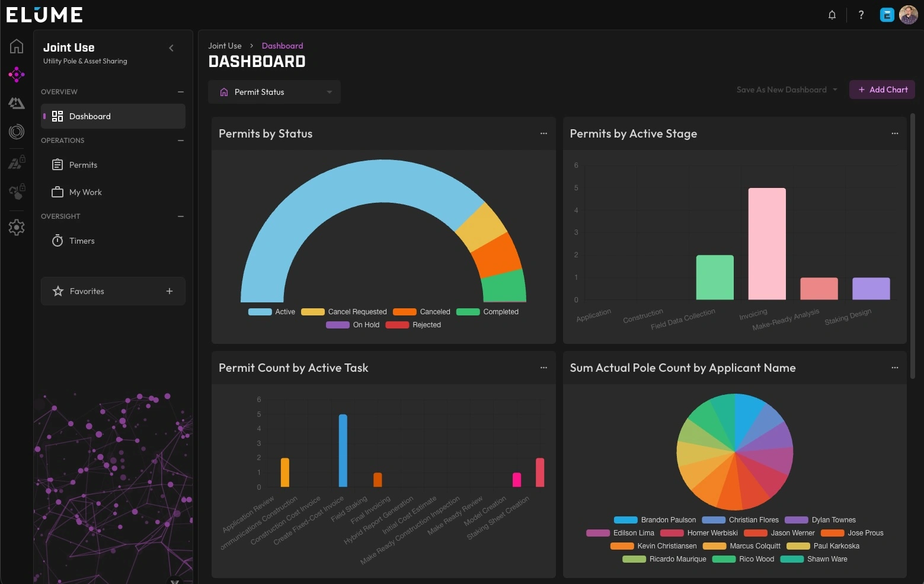924x584 pixels.
Task: Open the Joint Use module icon
Action: tap(17, 75)
